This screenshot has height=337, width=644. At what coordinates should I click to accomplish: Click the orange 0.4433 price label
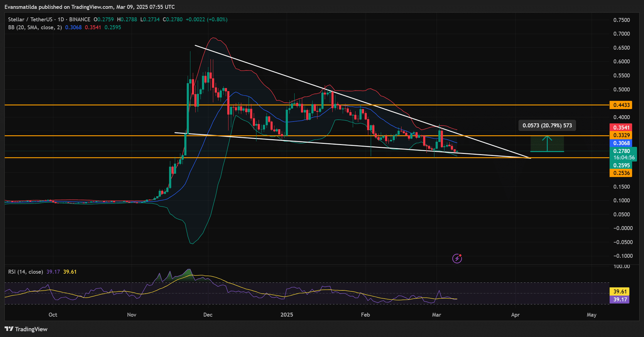click(x=620, y=105)
